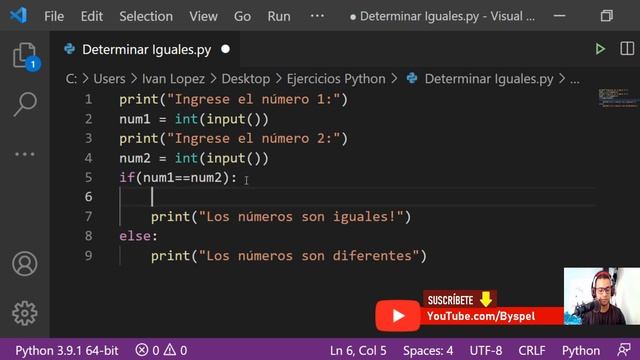Open the Search view in the activity bar
640x360 pixels.
[x=25, y=104]
